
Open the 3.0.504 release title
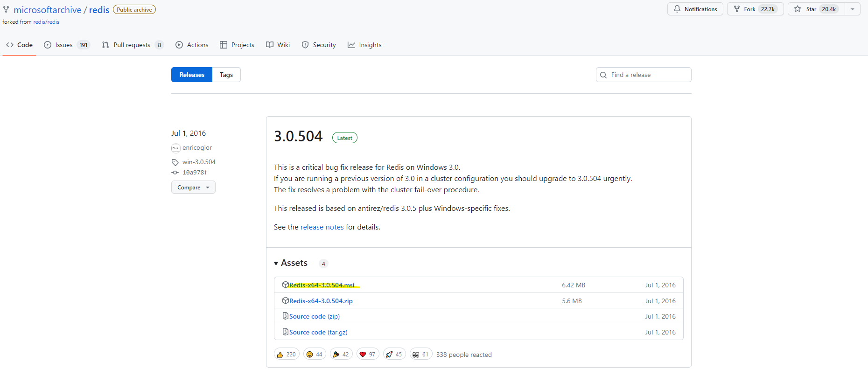pyautogui.click(x=298, y=136)
